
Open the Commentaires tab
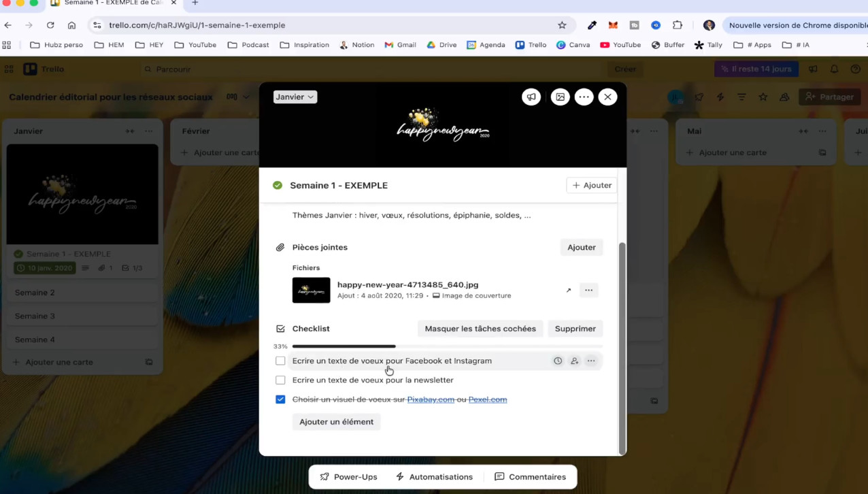pos(530,477)
